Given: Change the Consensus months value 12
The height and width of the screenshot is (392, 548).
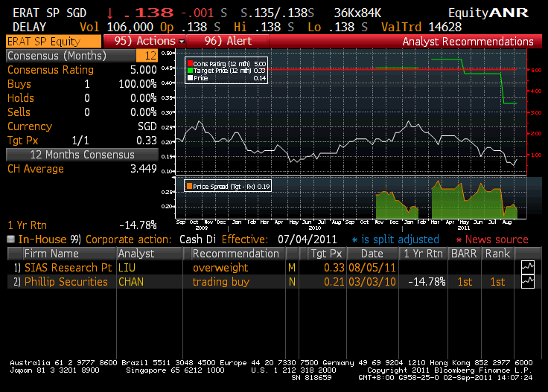Looking at the screenshot, I should pos(147,56).
